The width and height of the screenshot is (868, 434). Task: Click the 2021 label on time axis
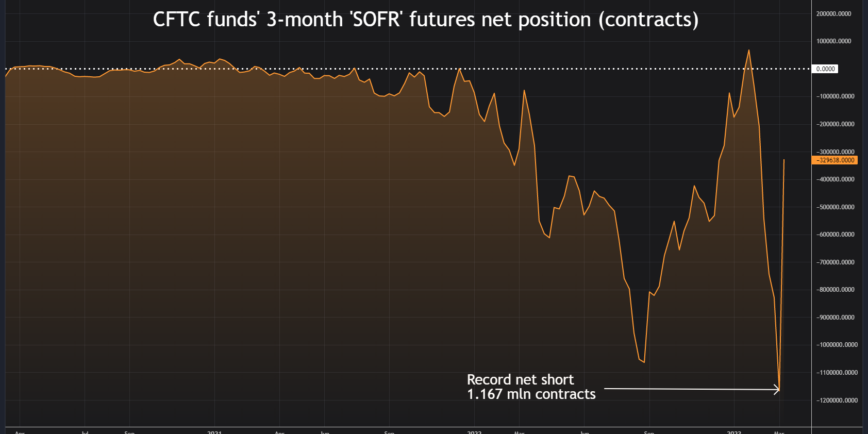point(214,432)
